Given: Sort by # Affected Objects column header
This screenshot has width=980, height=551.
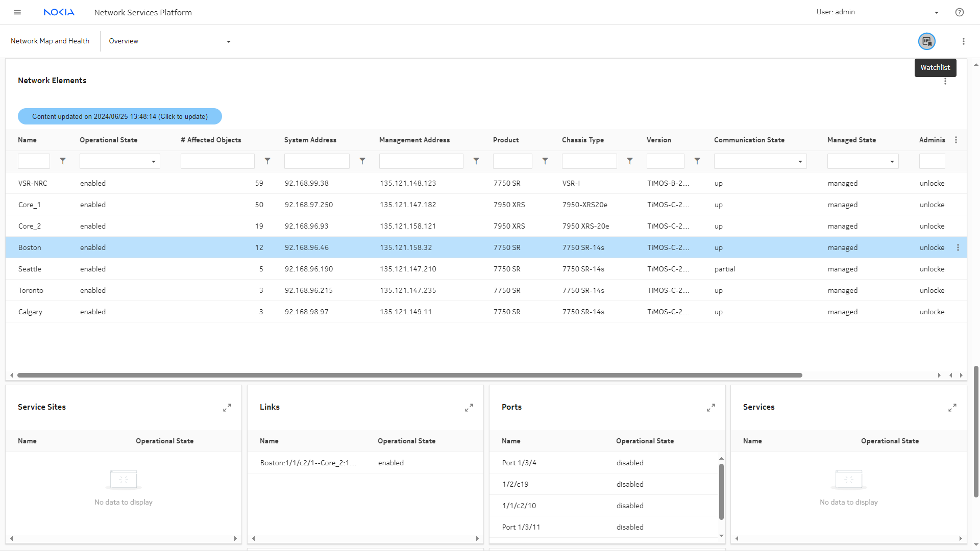Looking at the screenshot, I should (211, 140).
